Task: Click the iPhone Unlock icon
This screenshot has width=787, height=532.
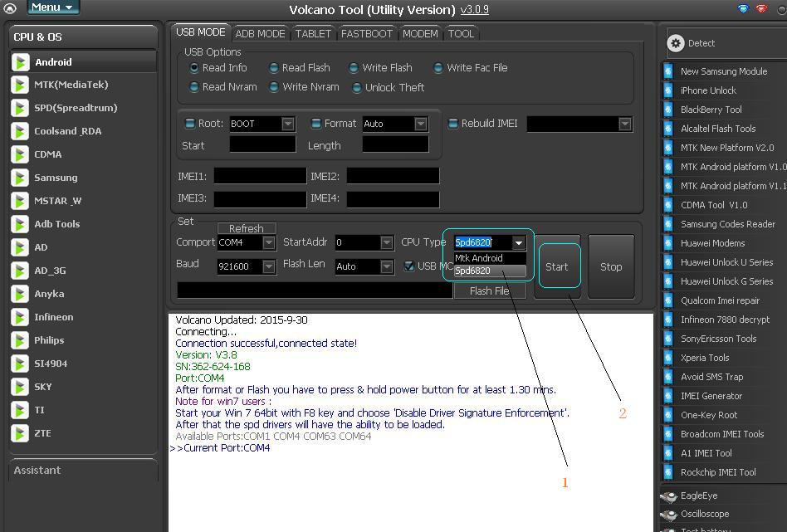Action: point(668,90)
